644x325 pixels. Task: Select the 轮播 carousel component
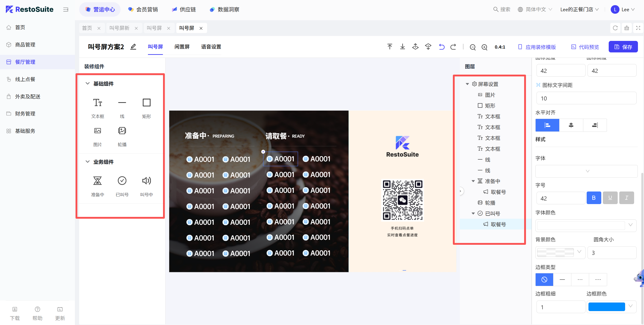tap(122, 136)
